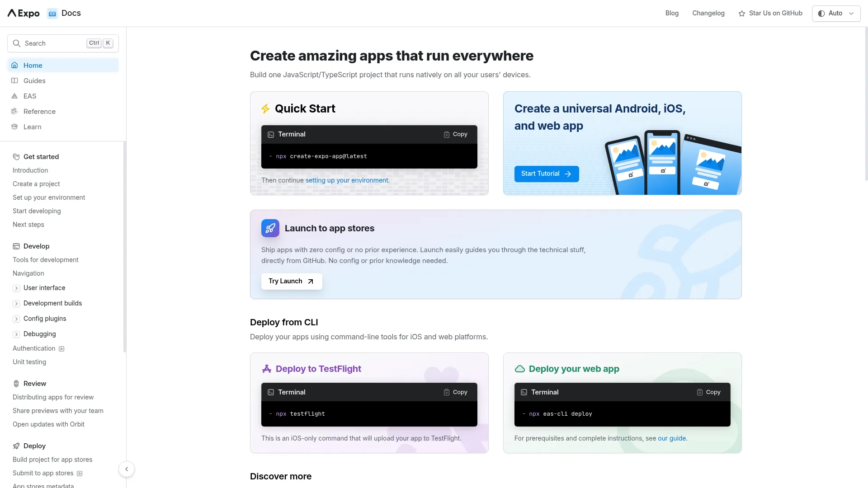Expand the User interface section
868x488 pixels.
coord(16,288)
